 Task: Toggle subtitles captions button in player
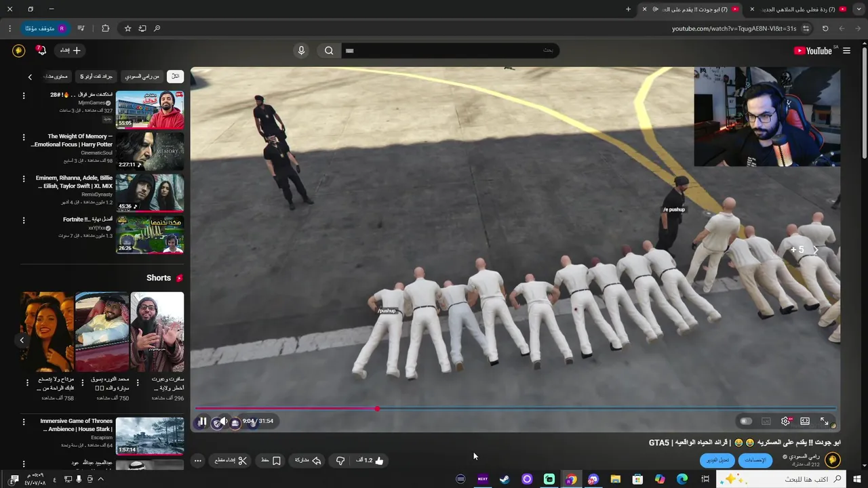coord(766,422)
